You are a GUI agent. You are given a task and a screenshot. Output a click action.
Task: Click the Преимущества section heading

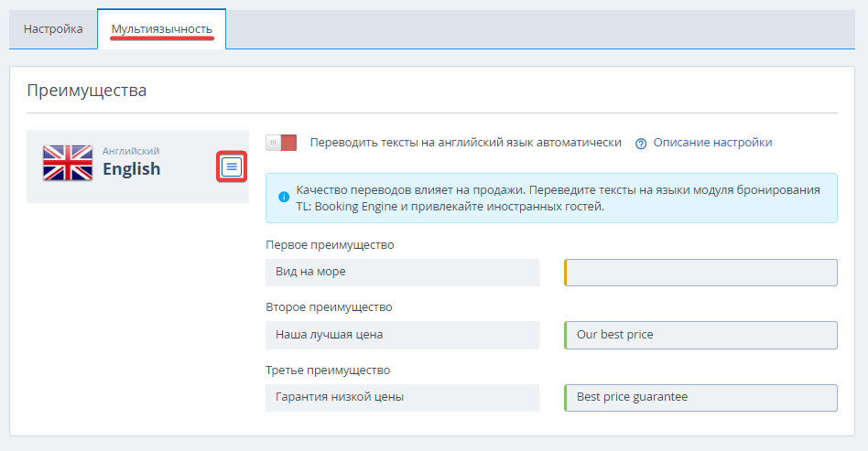87,91
